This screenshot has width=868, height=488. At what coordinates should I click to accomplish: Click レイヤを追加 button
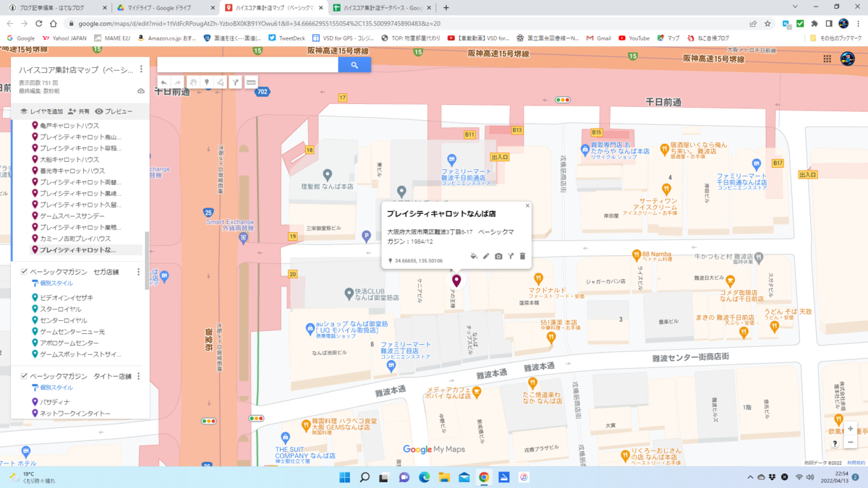click(x=41, y=111)
